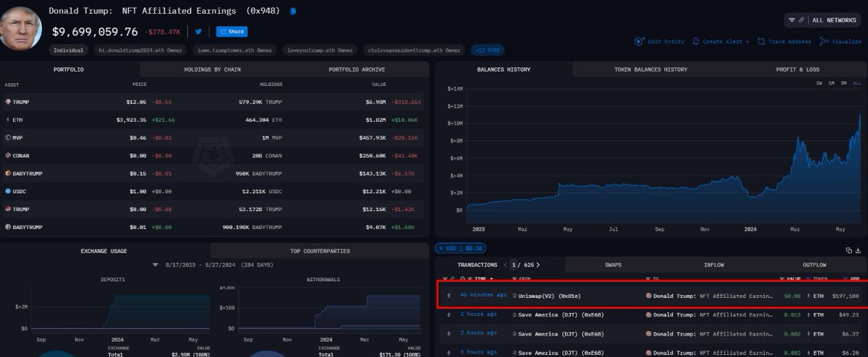The width and height of the screenshot is (868, 357).
Task: Open the Edit Entity link
Action: [659, 42]
